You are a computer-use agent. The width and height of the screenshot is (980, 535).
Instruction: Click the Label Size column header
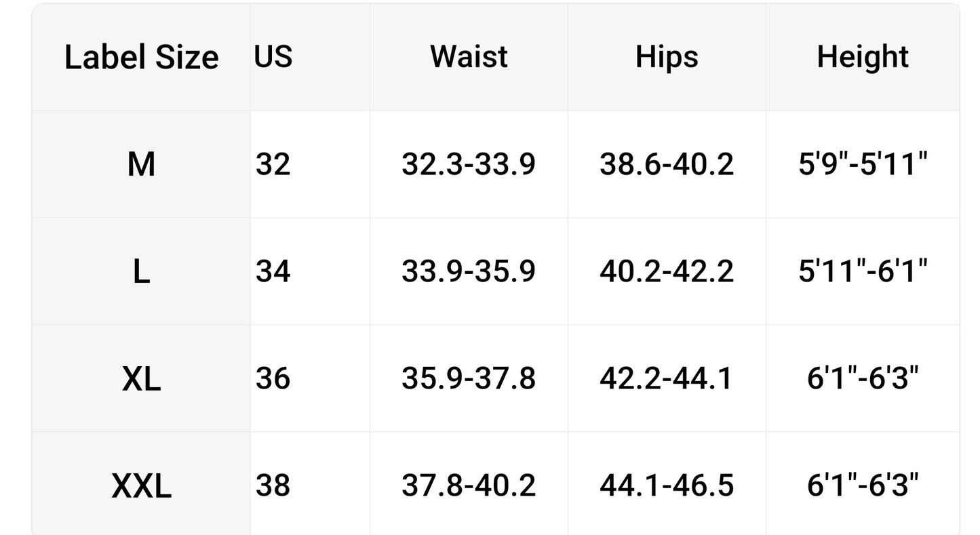click(141, 57)
